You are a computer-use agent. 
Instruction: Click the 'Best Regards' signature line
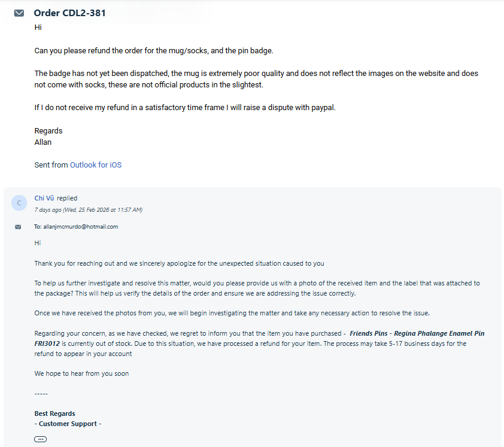point(55,413)
